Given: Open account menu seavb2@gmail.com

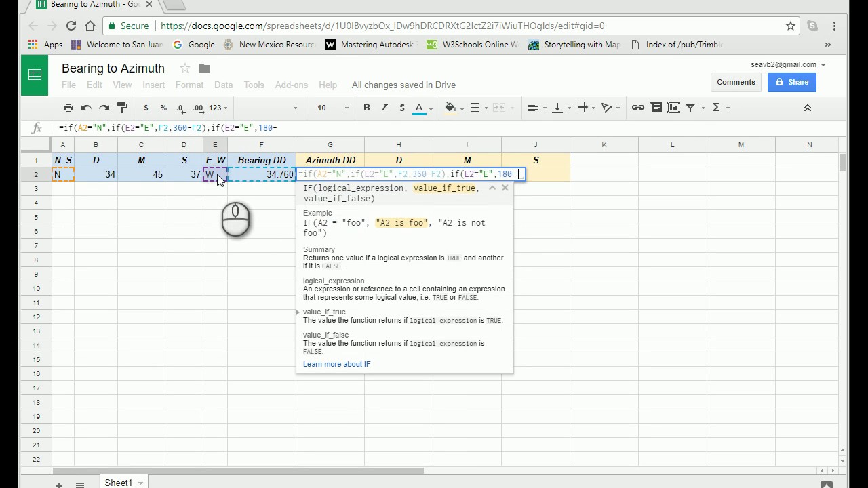Looking at the screenshot, I should pos(788,65).
